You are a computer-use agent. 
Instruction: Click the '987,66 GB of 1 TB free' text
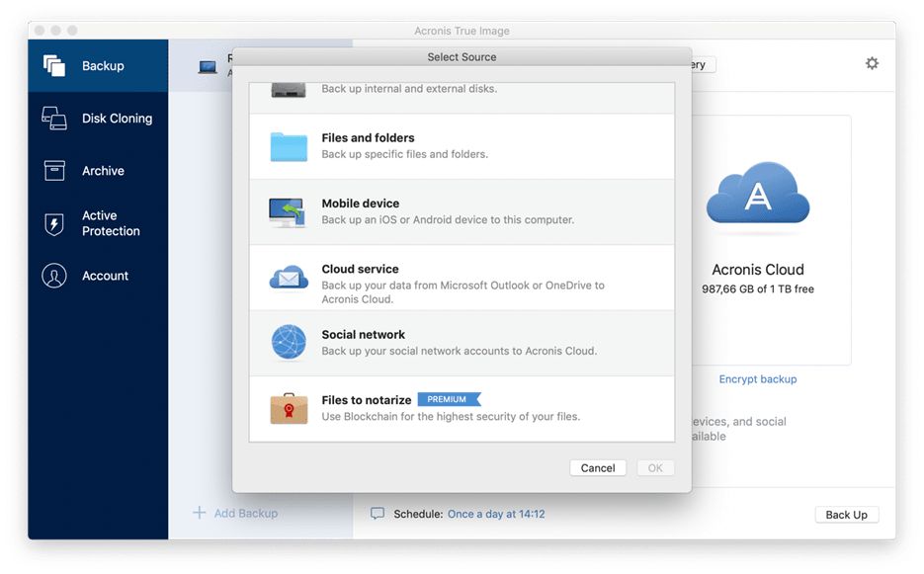point(758,288)
